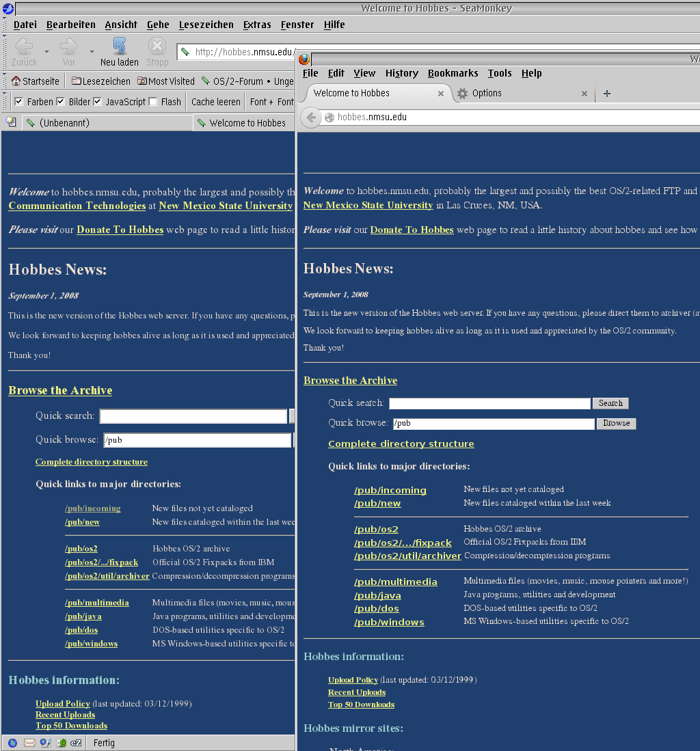Open the Ansicht menu
The width and height of the screenshot is (700, 751).
click(x=121, y=25)
